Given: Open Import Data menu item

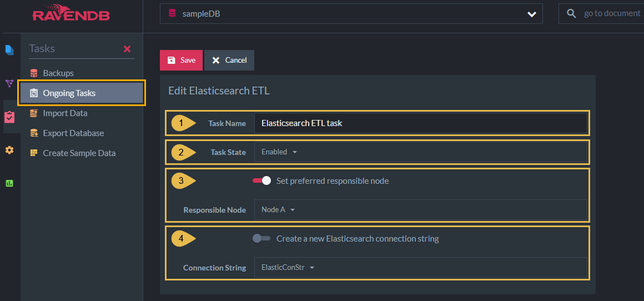Looking at the screenshot, I should (82, 113).
